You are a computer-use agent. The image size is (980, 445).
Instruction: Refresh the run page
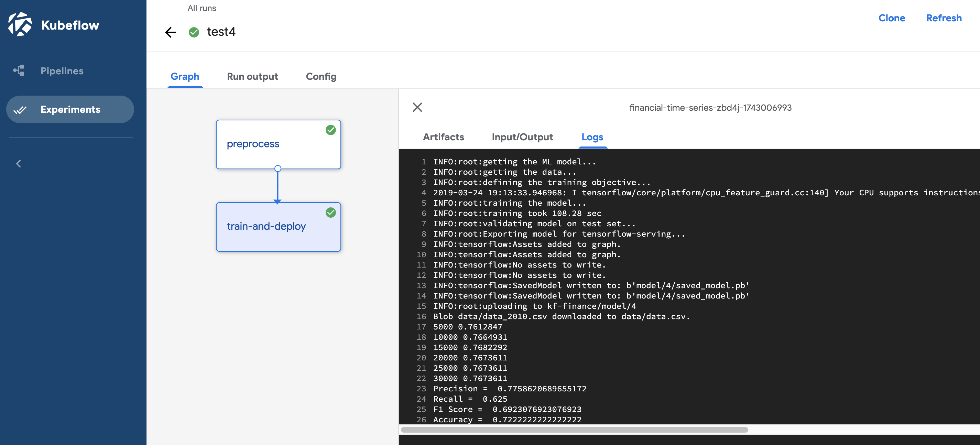(944, 18)
